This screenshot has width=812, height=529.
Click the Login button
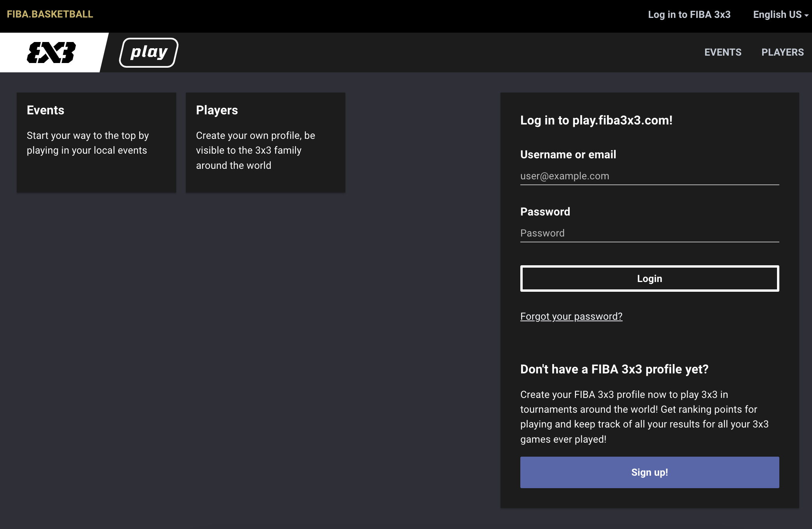pyautogui.click(x=649, y=279)
